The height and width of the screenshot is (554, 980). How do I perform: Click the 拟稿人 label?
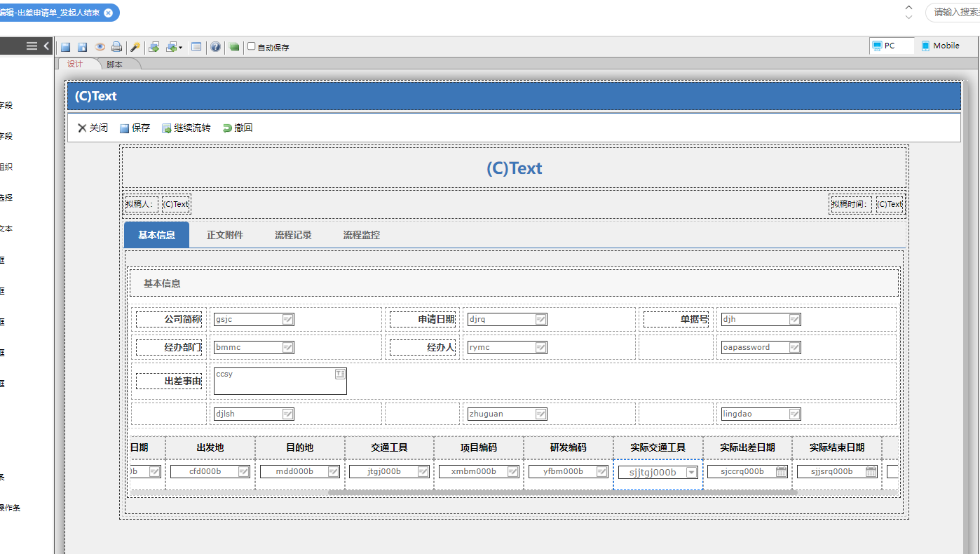[x=141, y=204]
